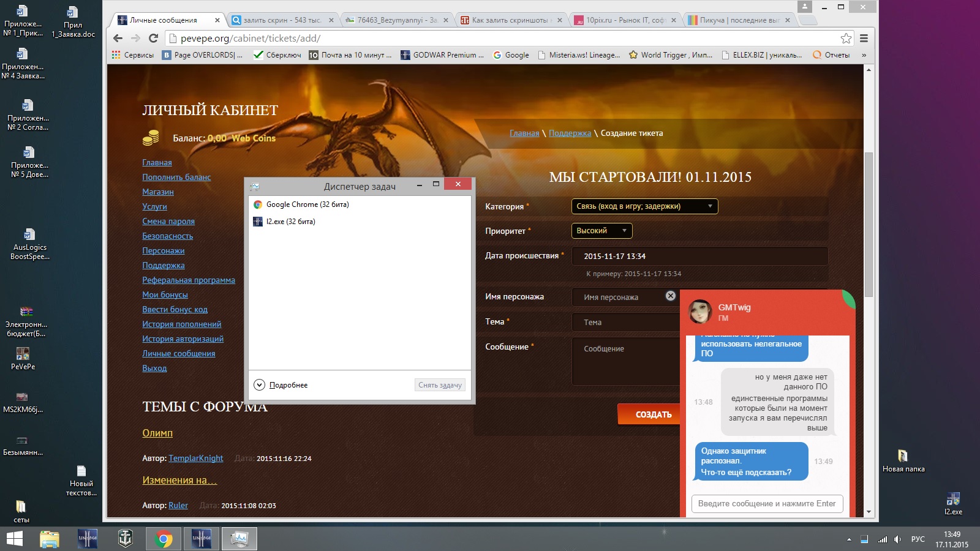The image size is (980, 551).
Task: Click the Chrome taskbar icon
Action: click(x=163, y=539)
